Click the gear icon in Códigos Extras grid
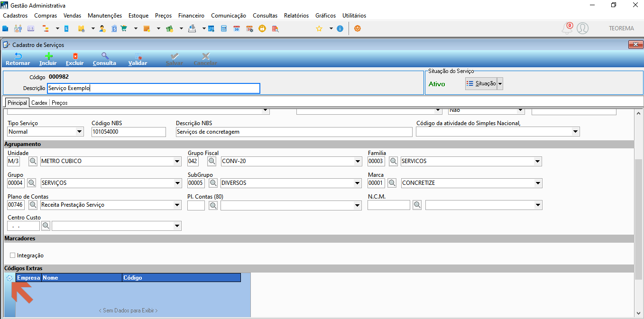This screenshot has height=319, width=644. [x=9, y=278]
